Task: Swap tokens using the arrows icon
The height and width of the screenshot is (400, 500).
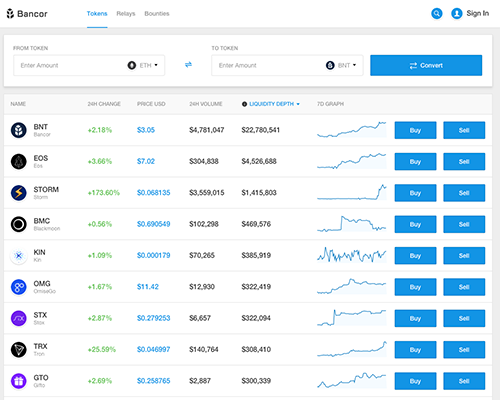Action: (188, 65)
